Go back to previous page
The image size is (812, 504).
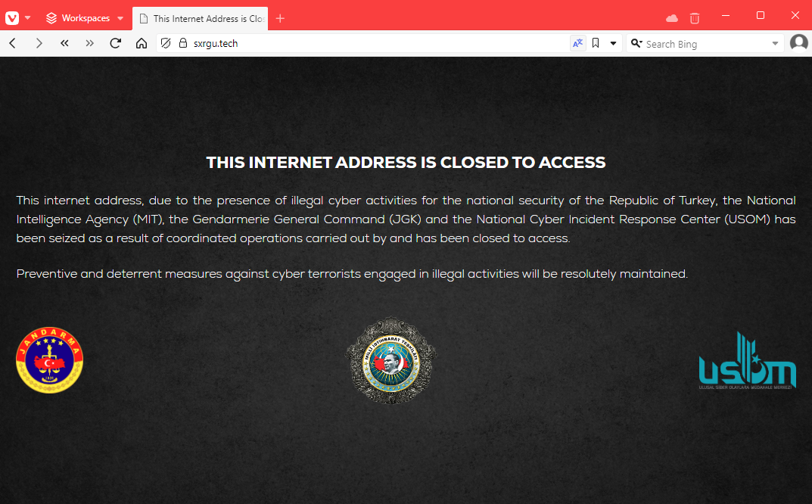click(x=13, y=43)
